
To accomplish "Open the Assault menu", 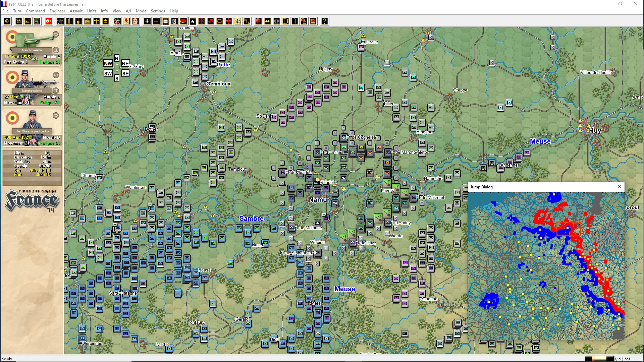I will 76,11.
